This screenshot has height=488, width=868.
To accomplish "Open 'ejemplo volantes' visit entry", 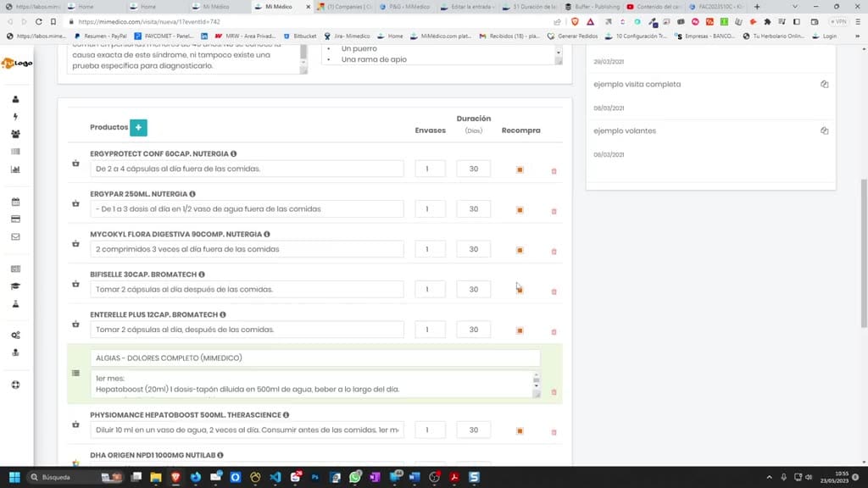I will (x=625, y=130).
